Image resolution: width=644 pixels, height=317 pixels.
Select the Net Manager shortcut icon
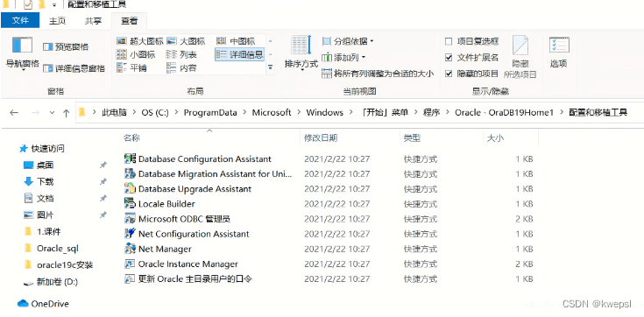click(x=130, y=249)
